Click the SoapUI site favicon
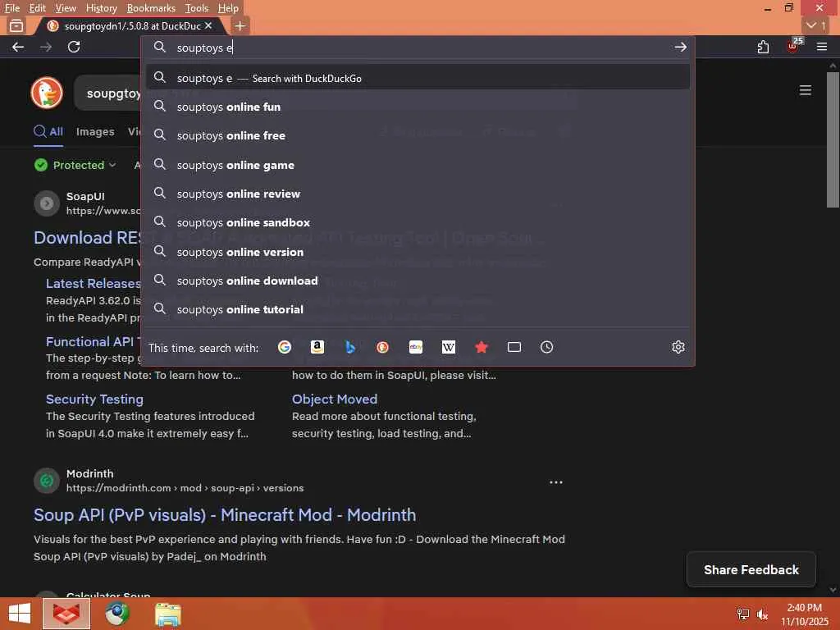The height and width of the screenshot is (630, 840). point(47,203)
